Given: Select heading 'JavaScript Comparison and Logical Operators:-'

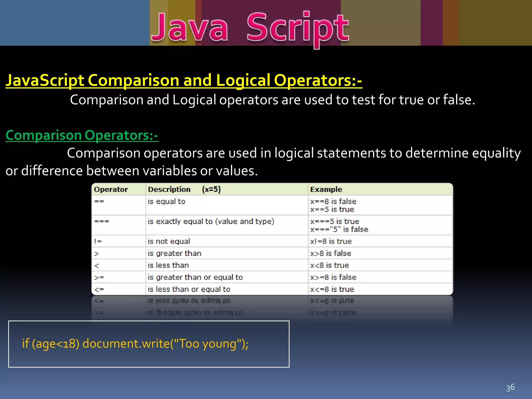Looking at the screenshot, I should point(184,80).
